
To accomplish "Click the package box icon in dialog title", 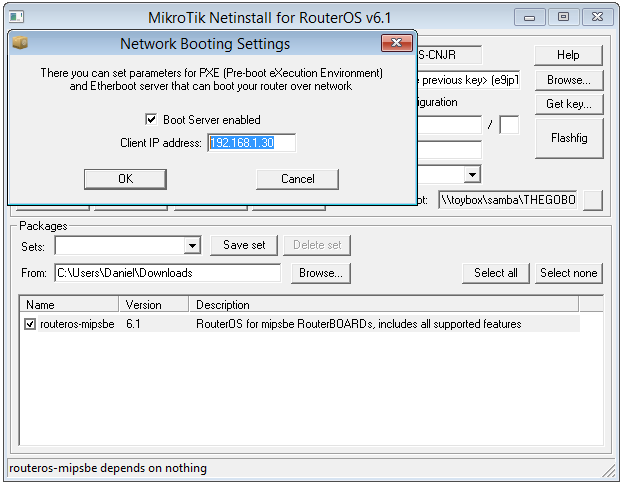I will click(x=20, y=42).
